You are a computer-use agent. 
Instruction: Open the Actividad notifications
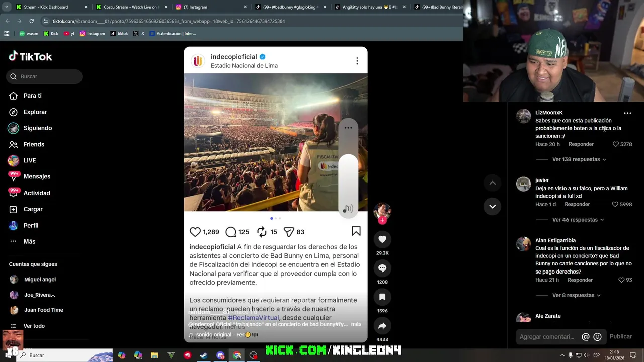[37, 193]
